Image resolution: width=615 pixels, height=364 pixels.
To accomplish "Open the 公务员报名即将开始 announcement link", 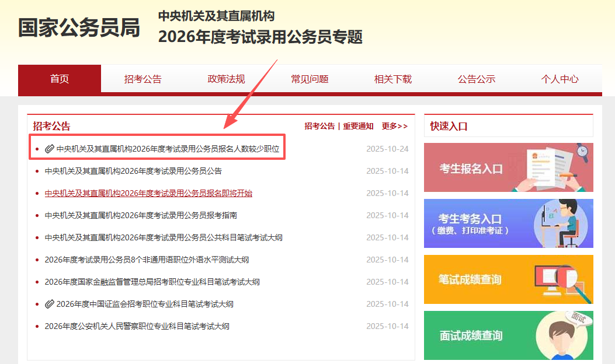I will pos(148,193).
